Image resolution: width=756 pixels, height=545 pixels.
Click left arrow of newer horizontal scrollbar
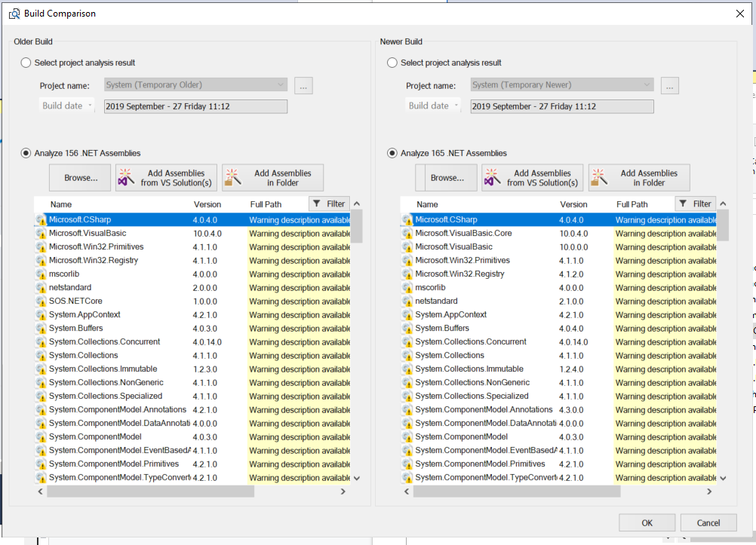pos(407,491)
